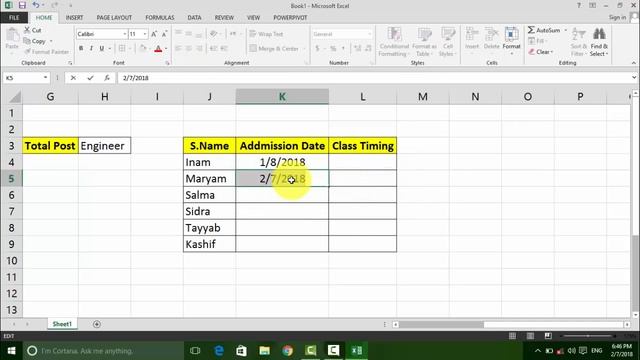Select the Sheet1 tab
The height and width of the screenshot is (360, 640).
62,324
